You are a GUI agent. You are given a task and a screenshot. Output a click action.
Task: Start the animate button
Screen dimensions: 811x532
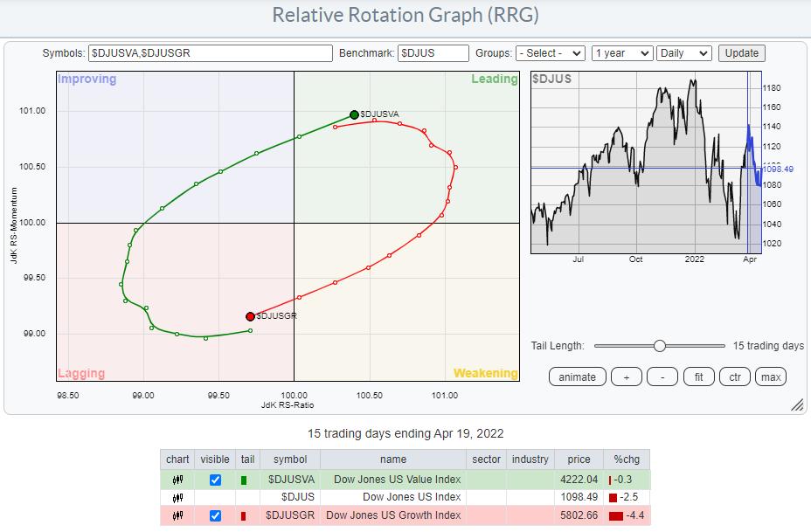(578, 377)
